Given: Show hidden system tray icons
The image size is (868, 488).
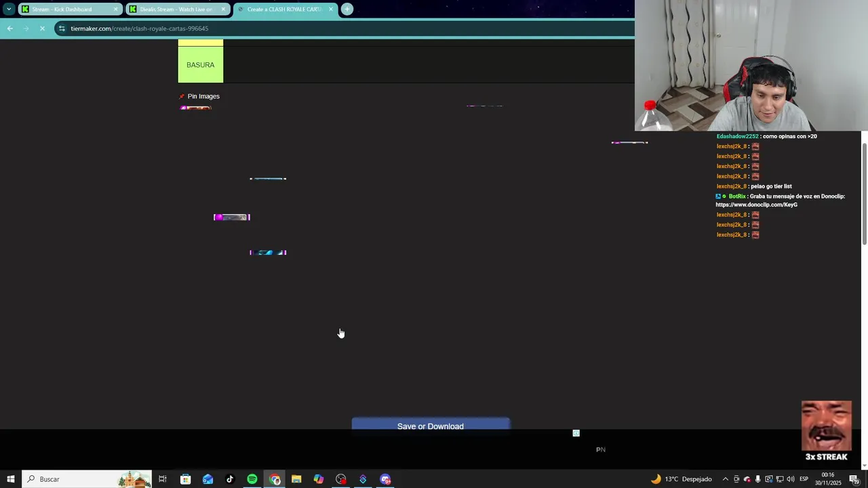Looking at the screenshot, I should tap(726, 479).
